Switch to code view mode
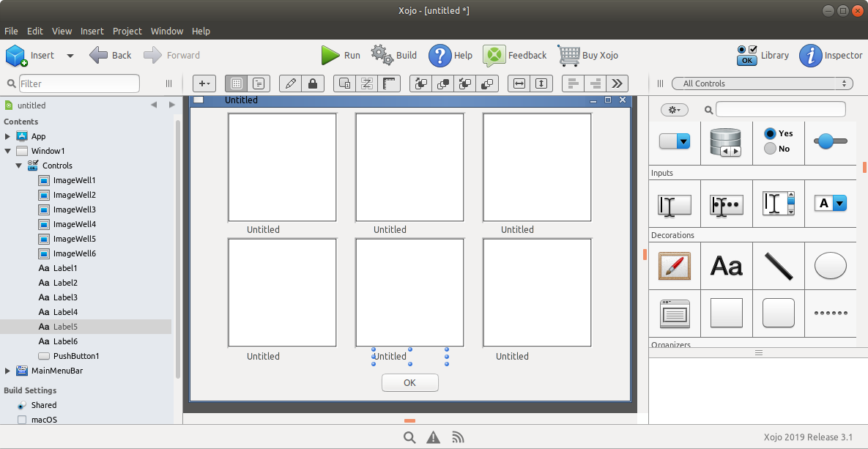This screenshot has width=868, height=449. point(259,84)
